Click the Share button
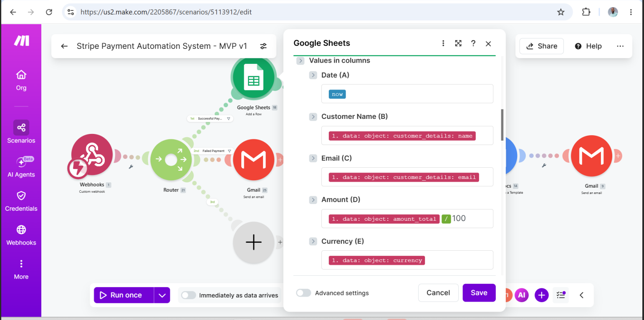 541,46
